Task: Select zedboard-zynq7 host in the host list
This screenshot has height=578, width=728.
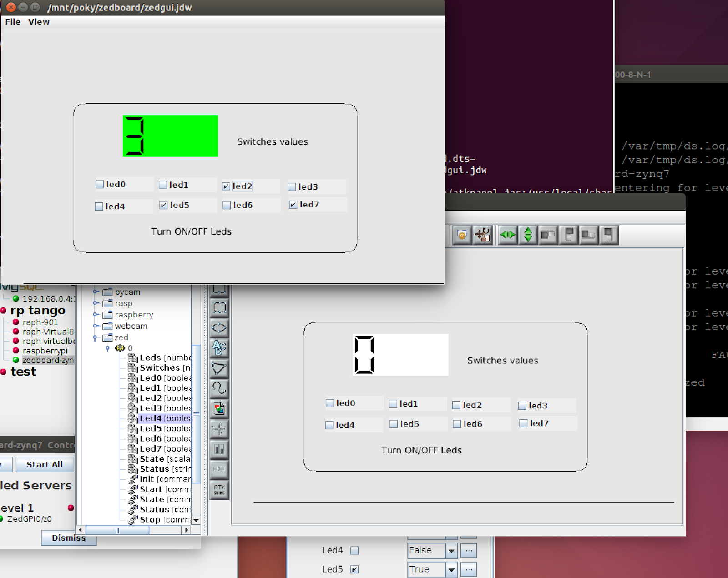Action: pos(48,360)
